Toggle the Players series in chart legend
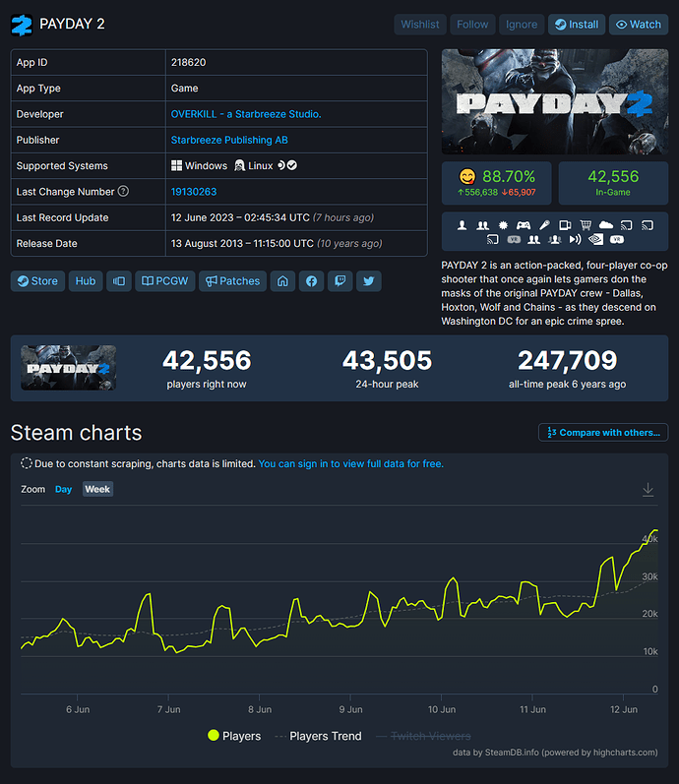The height and width of the screenshot is (784, 679). tap(234, 736)
